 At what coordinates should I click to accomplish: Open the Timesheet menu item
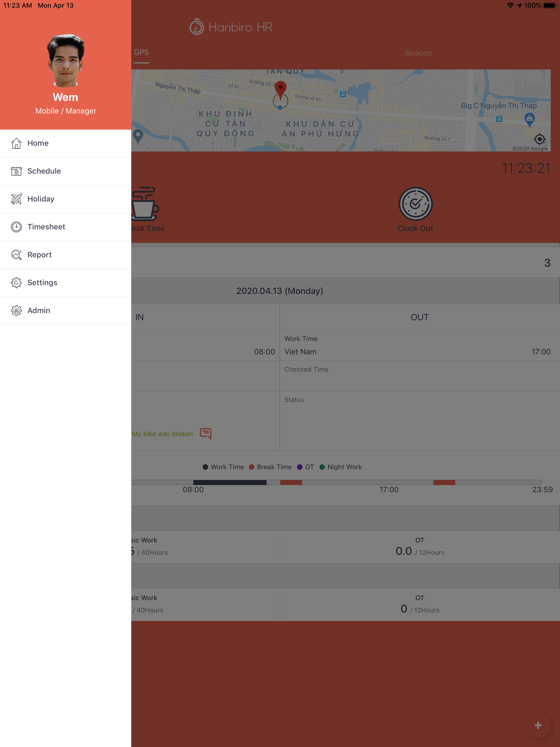[66, 227]
